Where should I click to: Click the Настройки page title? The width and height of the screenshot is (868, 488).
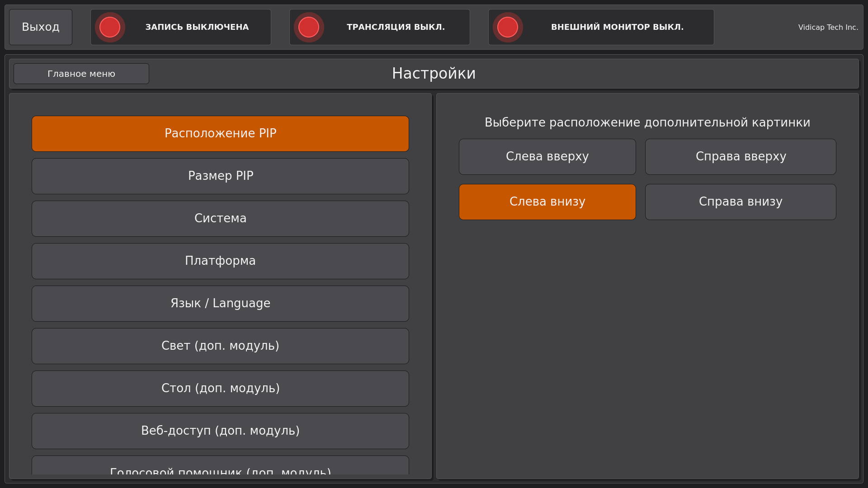[x=434, y=74]
